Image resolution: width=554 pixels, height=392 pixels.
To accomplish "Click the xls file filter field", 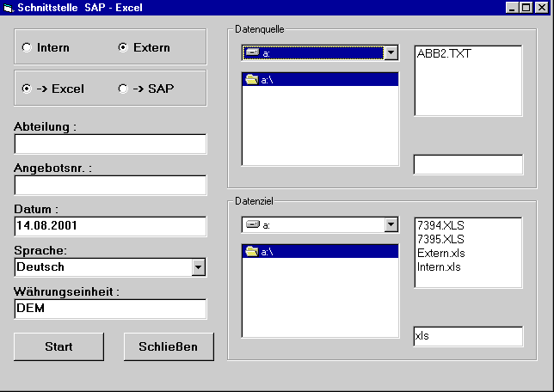I will (x=468, y=336).
